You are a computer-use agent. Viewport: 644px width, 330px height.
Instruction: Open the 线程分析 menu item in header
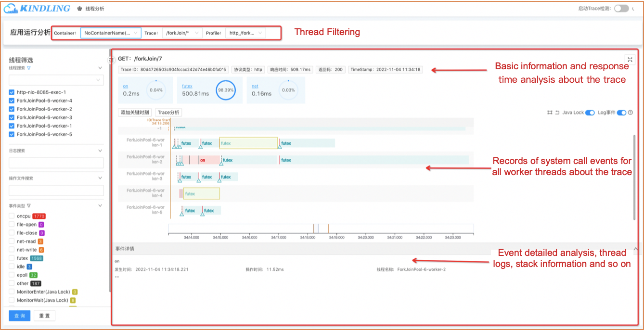click(94, 9)
